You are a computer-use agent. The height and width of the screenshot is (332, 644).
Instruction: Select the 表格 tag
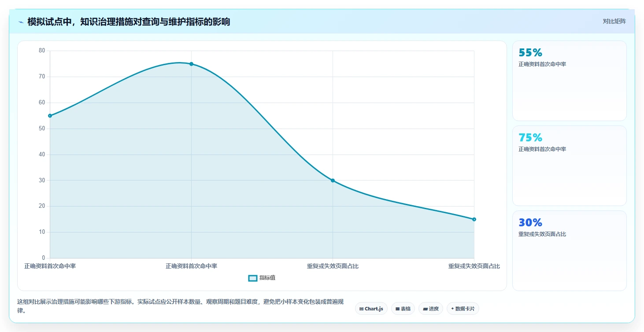[403, 309]
